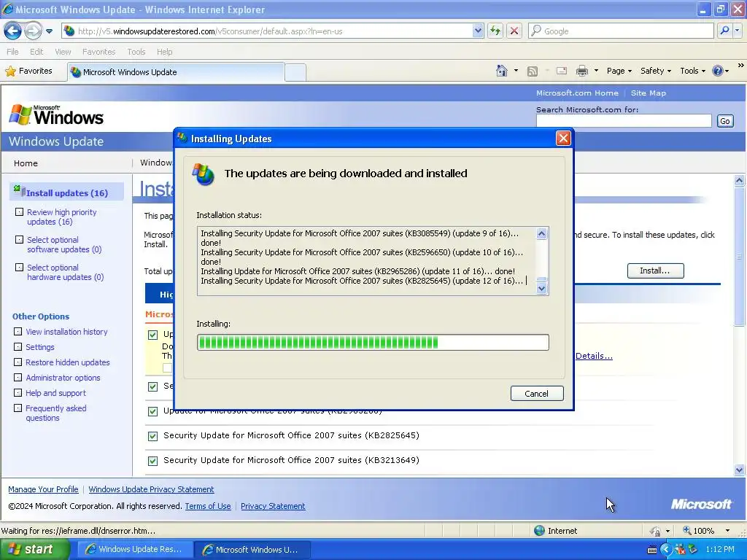Click the Stop loading X icon
Screen dimensions: 747x560
pos(514,31)
